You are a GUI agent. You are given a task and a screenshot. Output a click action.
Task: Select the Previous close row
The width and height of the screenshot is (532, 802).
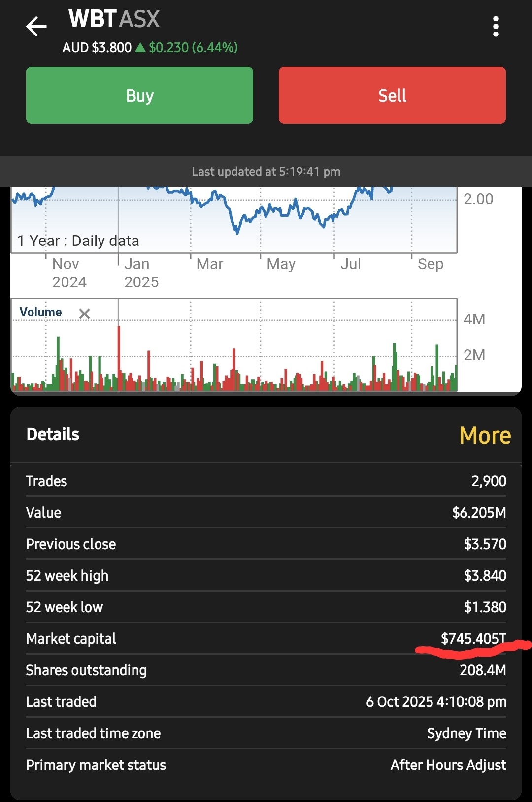(266, 544)
